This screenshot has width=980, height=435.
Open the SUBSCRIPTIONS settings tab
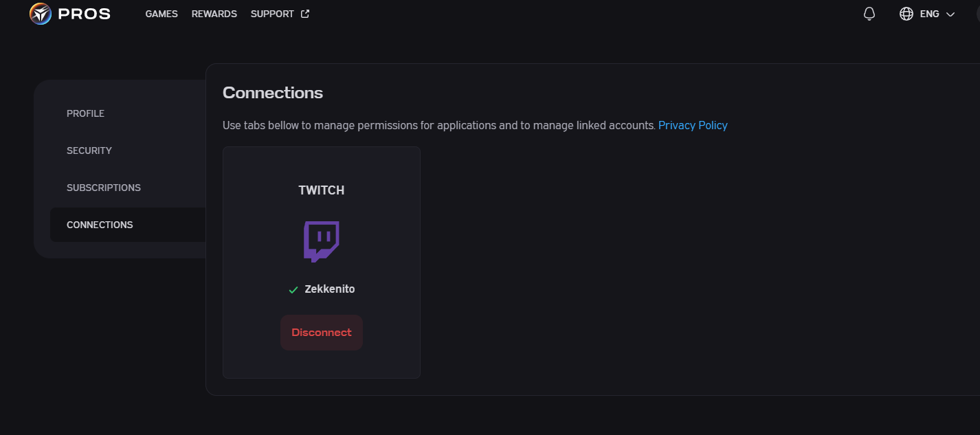pyautogui.click(x=104, y=187)
